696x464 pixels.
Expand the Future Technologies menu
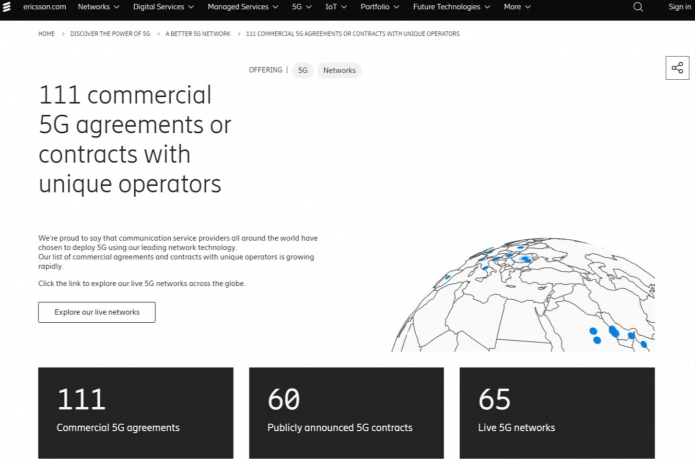[x=450, y=7]
